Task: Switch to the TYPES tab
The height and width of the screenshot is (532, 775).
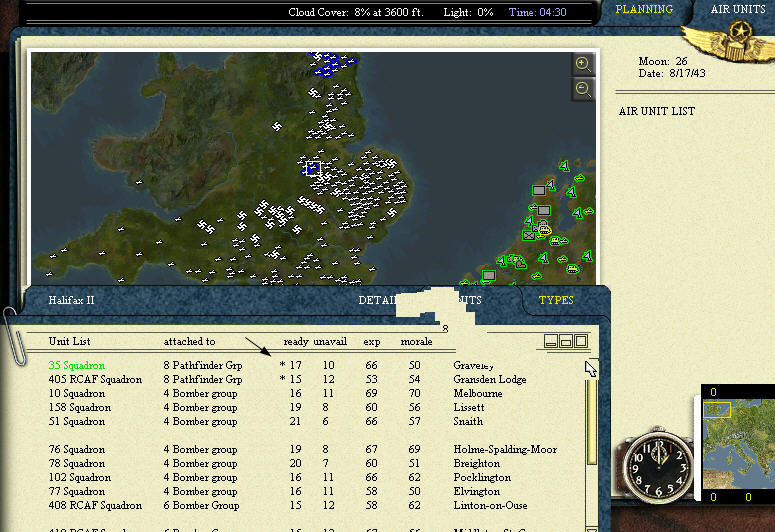Action: [556, 300]
